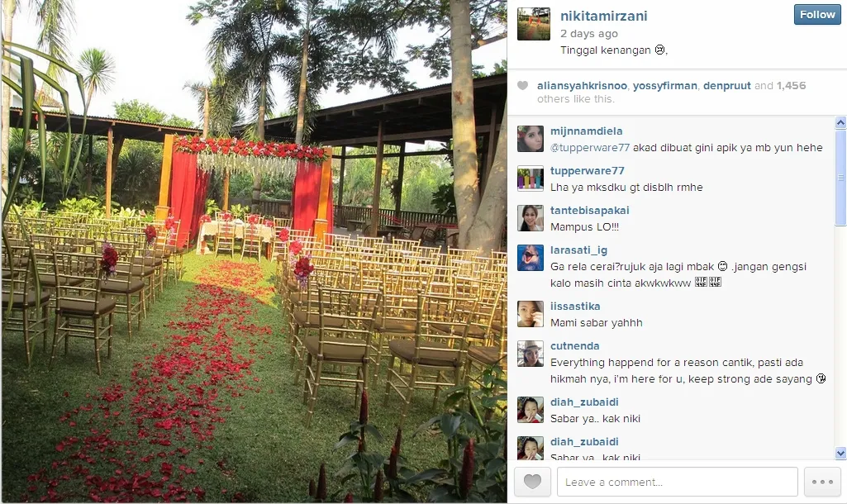Open denpruut's profile from the likes
This screenshot has width=847, height=504.
click(726, 85)
